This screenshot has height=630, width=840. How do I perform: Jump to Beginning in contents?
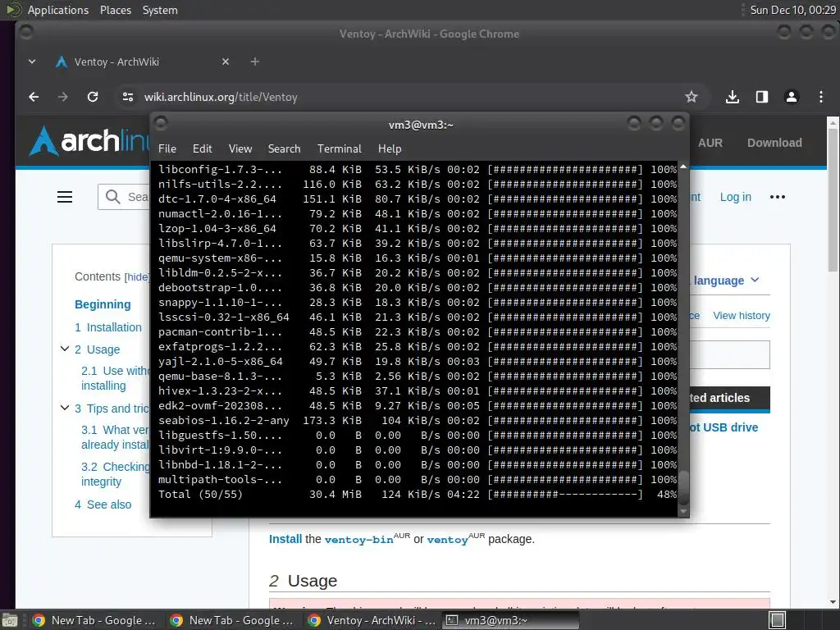[x=103, y=304]
